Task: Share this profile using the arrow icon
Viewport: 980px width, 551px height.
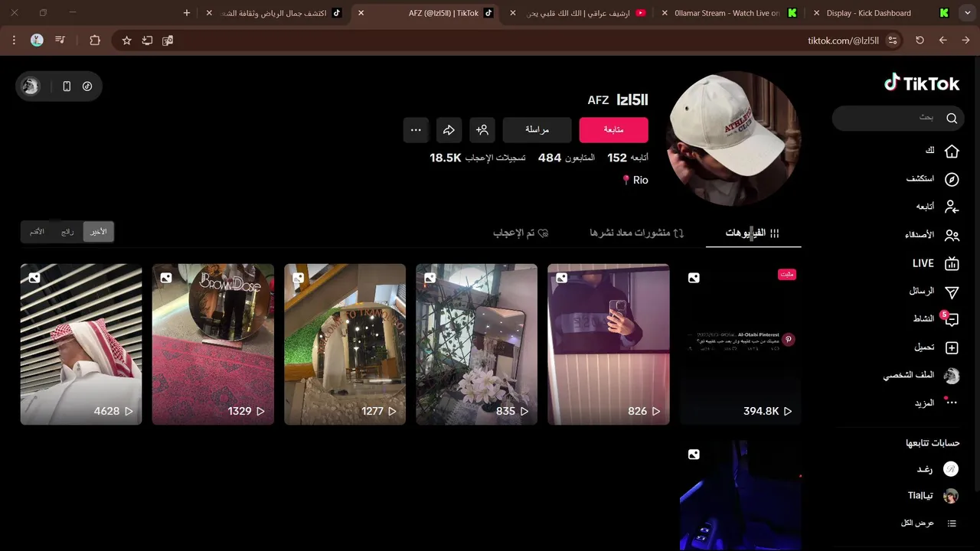Action: tap(449, 130)
